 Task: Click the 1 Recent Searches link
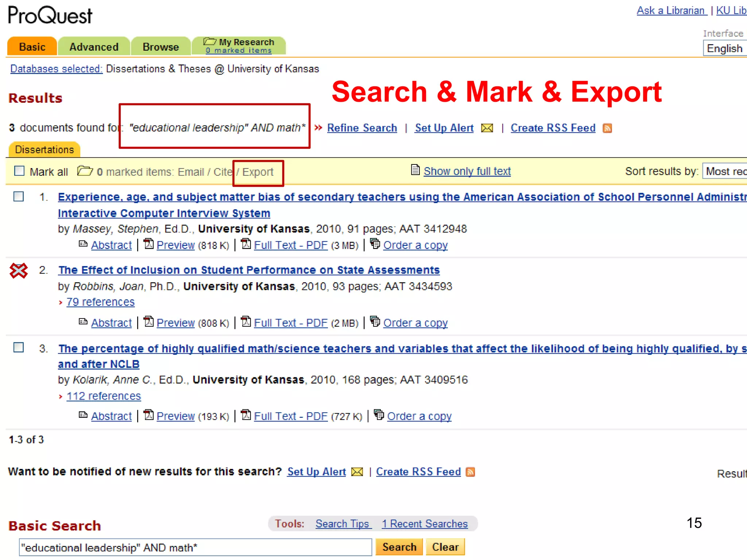(425, 524)
